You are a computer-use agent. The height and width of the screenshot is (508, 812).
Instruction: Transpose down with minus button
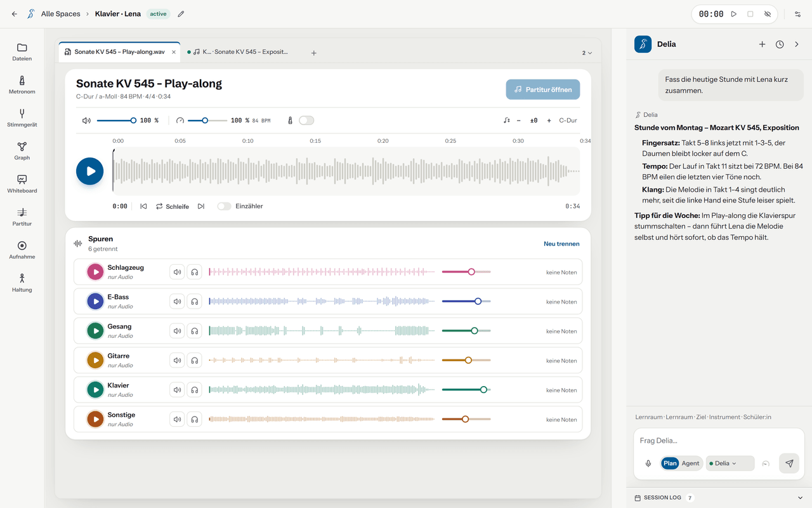click(518, 120)
